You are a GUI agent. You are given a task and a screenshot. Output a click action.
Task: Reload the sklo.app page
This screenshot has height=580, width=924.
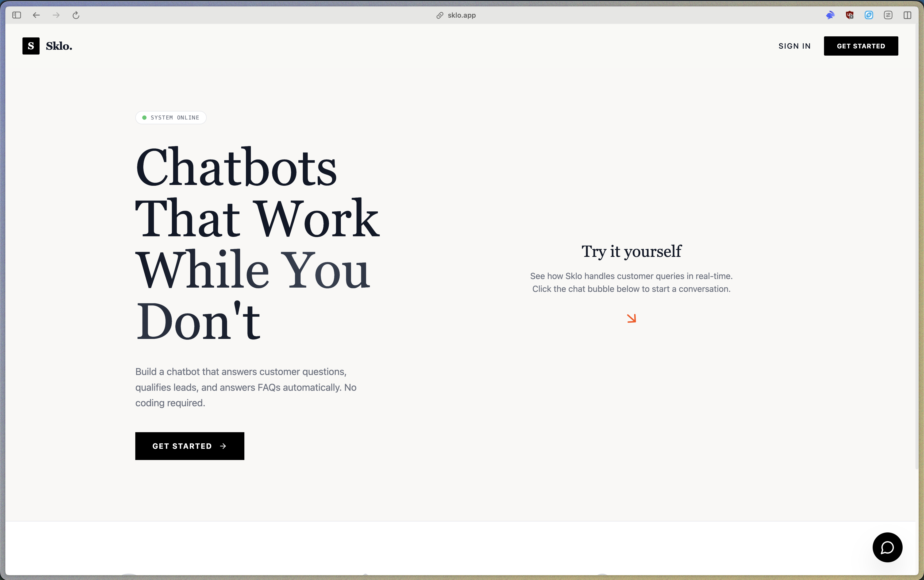(x=76, y=15)
